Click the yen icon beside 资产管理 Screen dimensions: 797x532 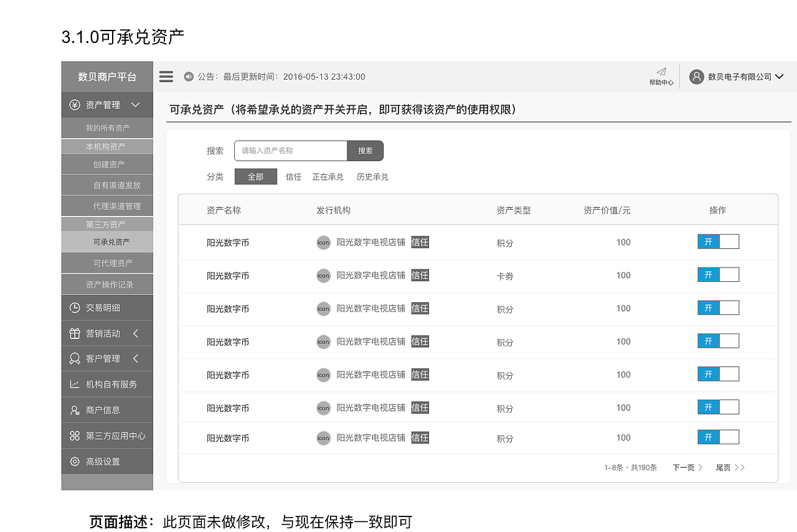point(75,105)
